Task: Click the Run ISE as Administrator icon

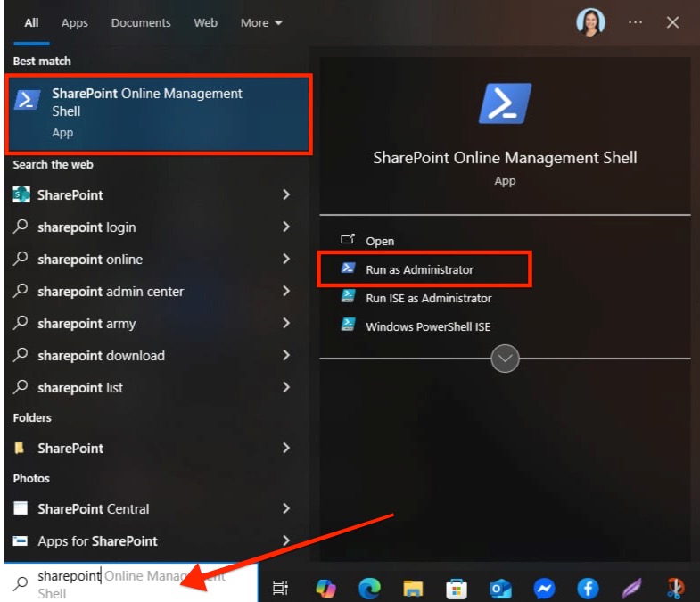Action: [x=348, y=296]
